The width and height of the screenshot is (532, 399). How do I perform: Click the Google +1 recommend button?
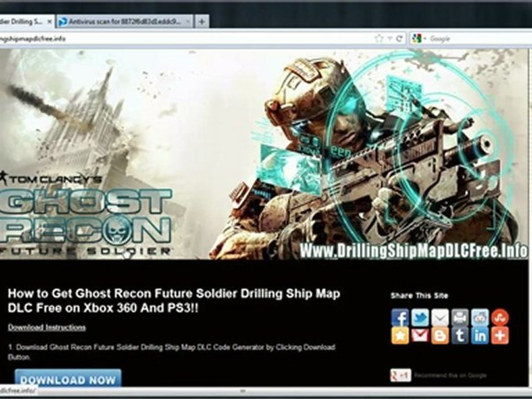click(x=401, y=375)
